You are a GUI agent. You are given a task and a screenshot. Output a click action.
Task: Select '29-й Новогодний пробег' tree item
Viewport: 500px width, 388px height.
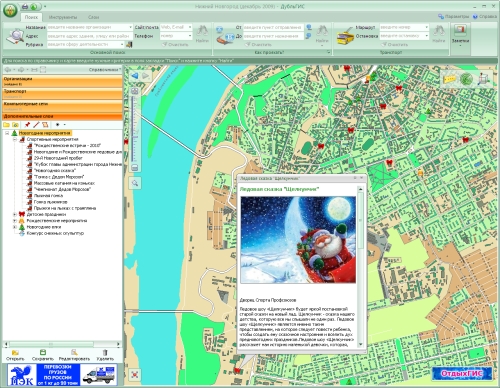(58, 158)
